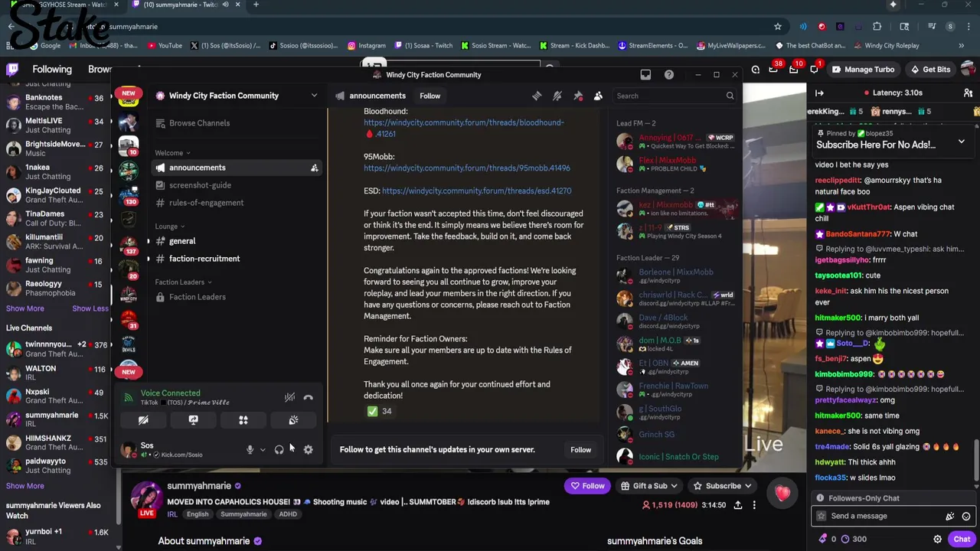This screenshot has width=980, height=551.
Task: Open the Twitch home logo
Action: [x=12, y=70]
